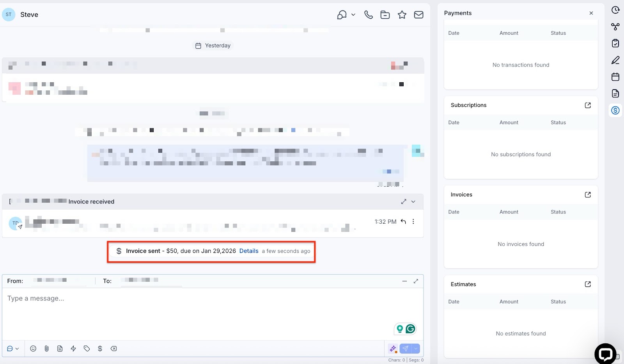Open the emoji picker in composer
624x364 pixels.
click(x=33, y=348)
